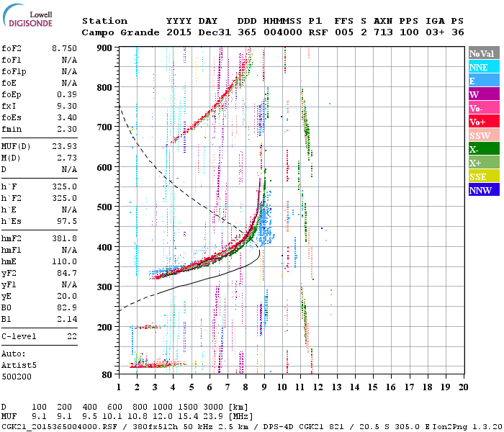504x432 pixels.
Task: Click the AXN value 713
Action: [x=383, y=32]
